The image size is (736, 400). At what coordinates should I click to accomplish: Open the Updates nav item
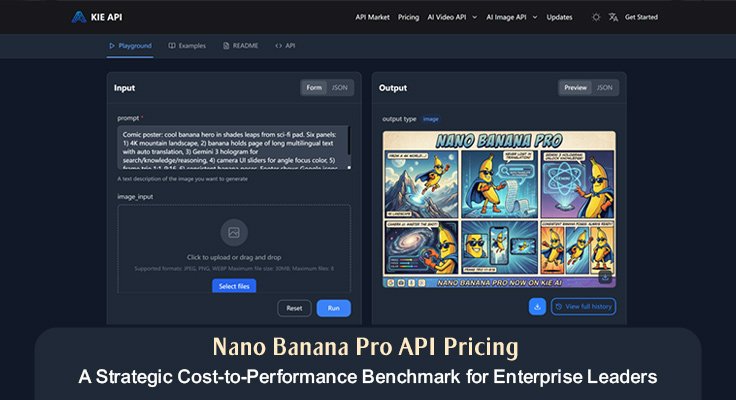click(559, 17)
